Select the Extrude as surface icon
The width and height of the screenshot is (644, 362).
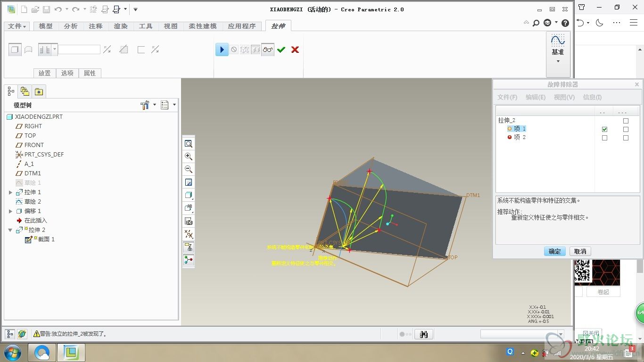(x=28, y=49)
